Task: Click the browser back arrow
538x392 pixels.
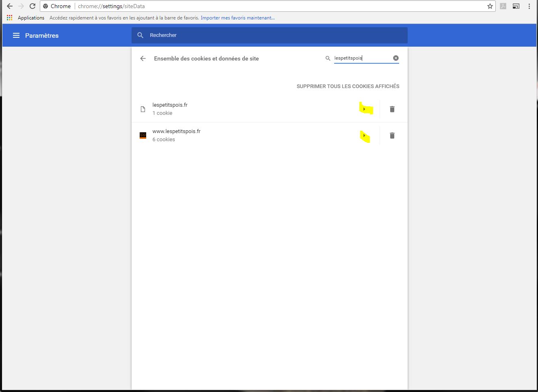Action: [10, 6]
